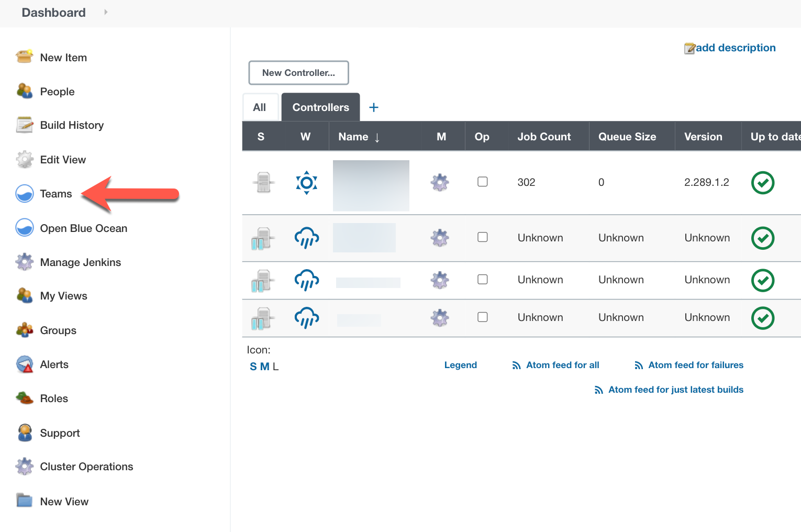801x532 pixels.
Task: Click job count value 302
Action: coord(526,182)
